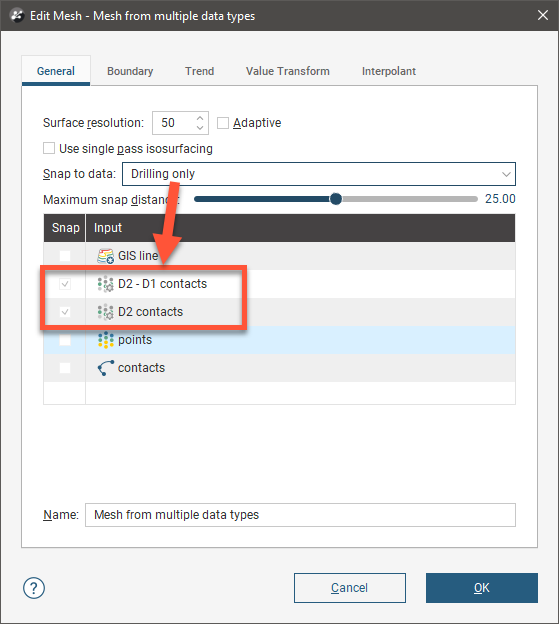Tick the snap checkbox for points row
The width and height of the screenshot is (559, 624).
(x=65, y=340)
